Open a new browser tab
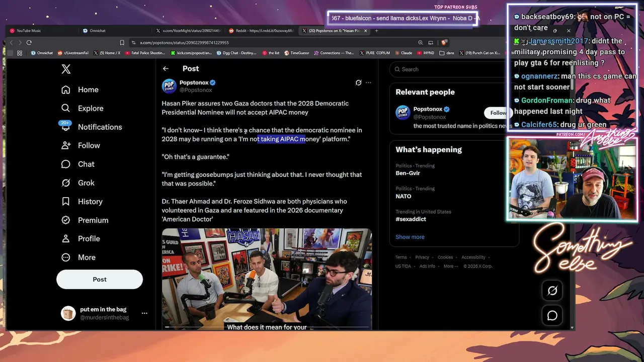 coord(376,31)
